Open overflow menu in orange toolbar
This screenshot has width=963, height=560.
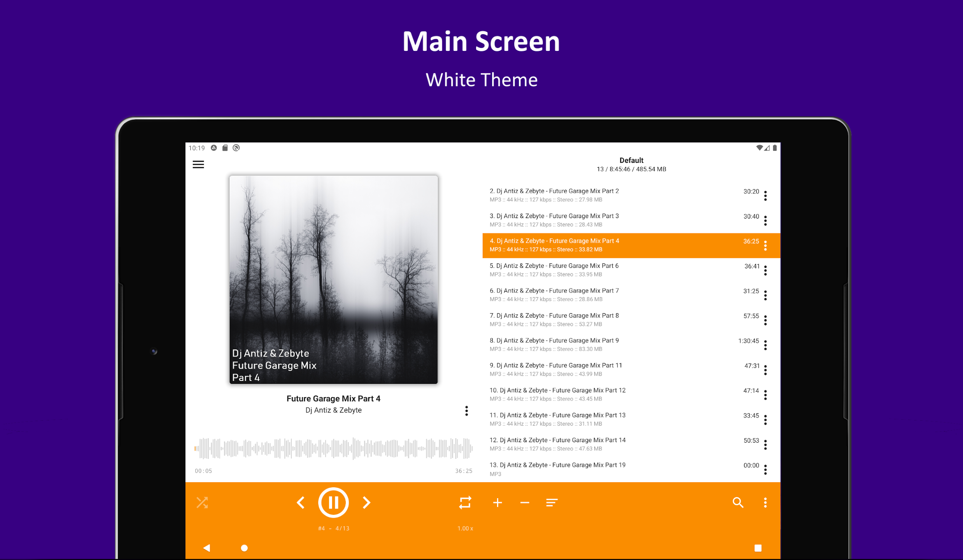coord(765,502)
